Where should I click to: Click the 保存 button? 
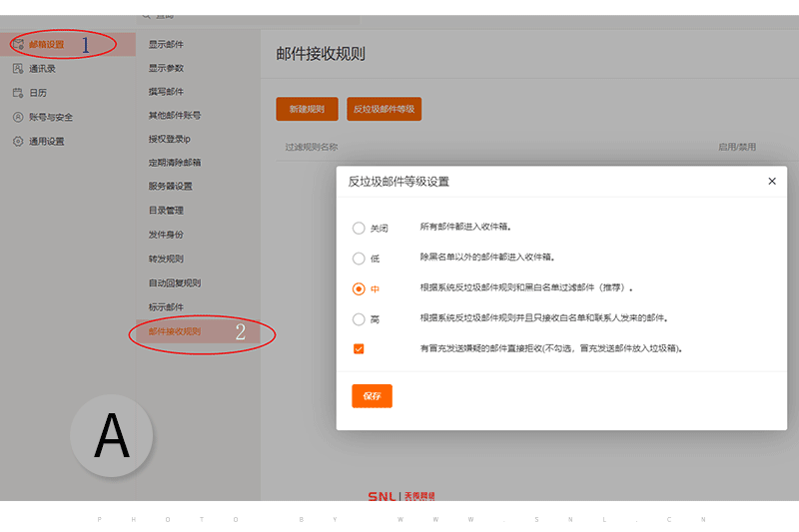click(x=372, y=396)
